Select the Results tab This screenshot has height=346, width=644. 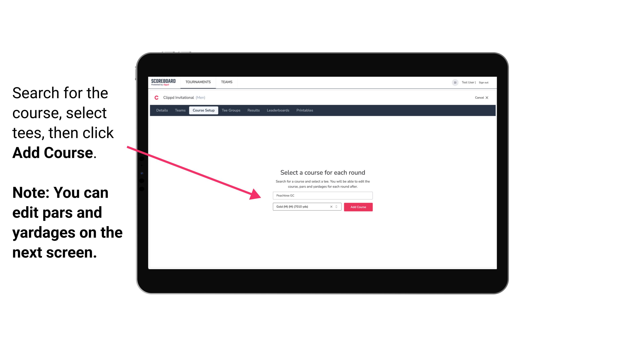click(253, 110)
